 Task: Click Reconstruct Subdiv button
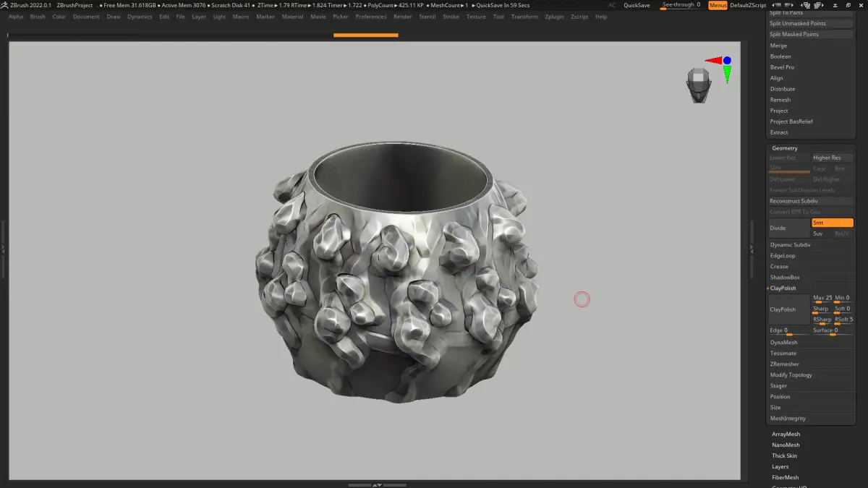pyautogui.click(x=811, y=201)
